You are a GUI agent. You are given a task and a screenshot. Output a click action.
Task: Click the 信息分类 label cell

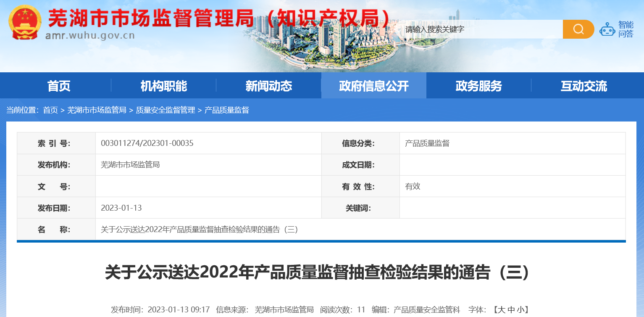pyautogui.click(x=360, y=143)
